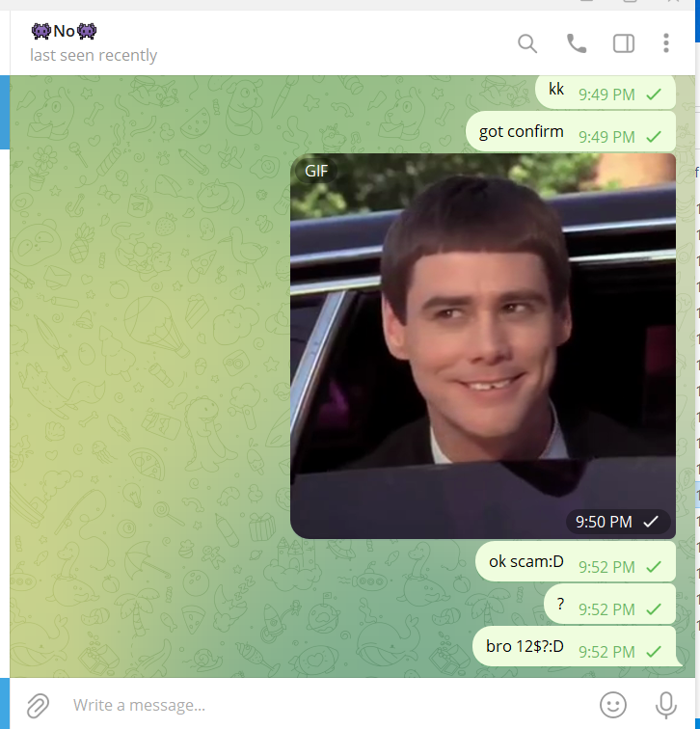The image size is (700, 729).
Task: Start a voice call with No
Action: coord(577,43)
